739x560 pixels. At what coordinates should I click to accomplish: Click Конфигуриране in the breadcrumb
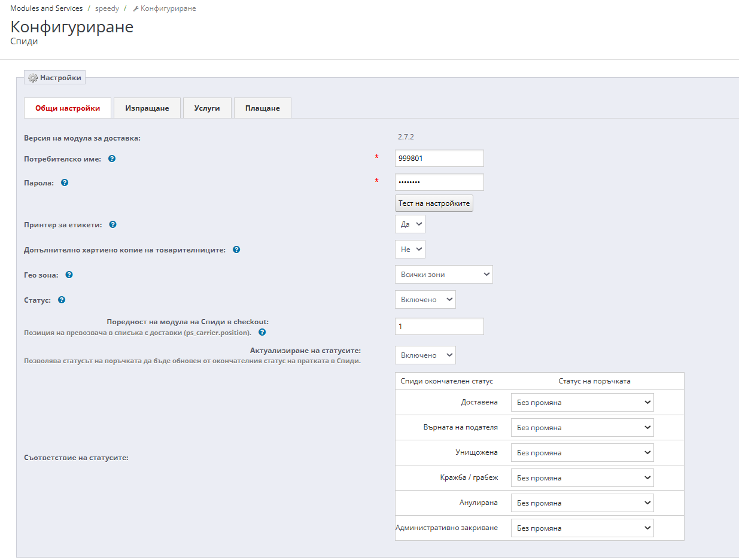pyautogui.click(x=168, y=8)
